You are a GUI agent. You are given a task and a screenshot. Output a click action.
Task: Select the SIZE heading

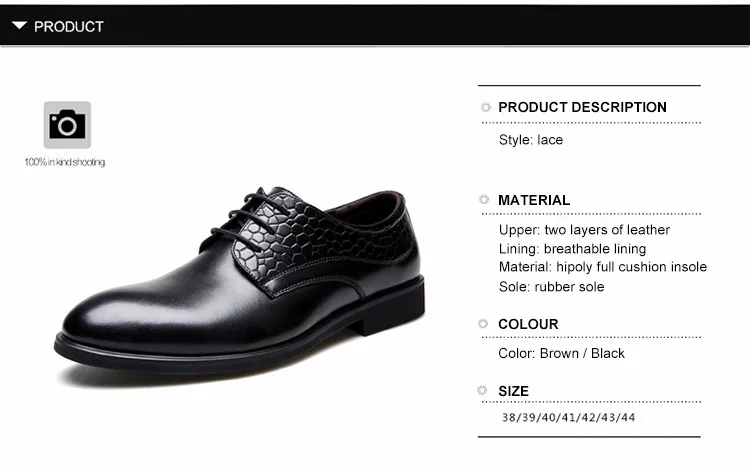tap(513, 391)
